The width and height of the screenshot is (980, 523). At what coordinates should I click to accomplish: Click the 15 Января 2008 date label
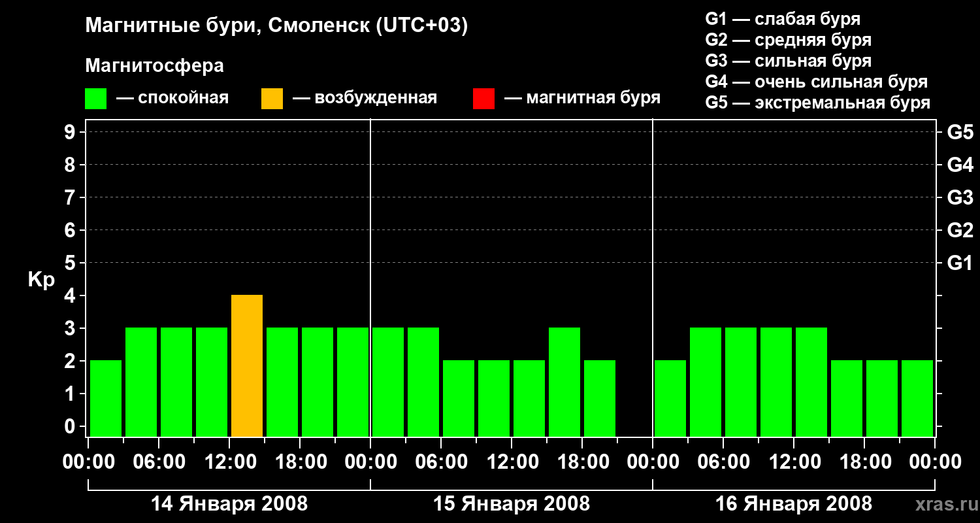coord(512,504)
